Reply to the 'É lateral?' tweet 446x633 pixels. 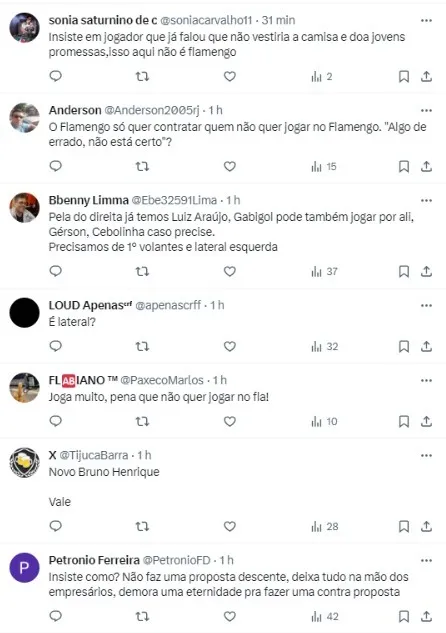coord(55,346)
